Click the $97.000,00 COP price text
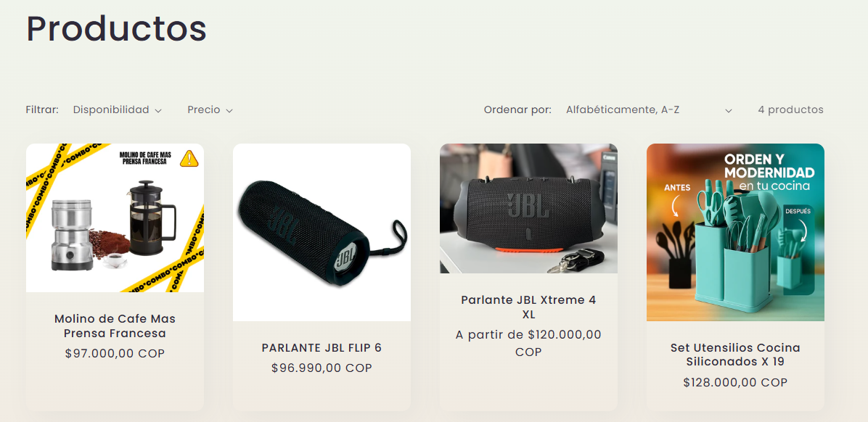The image size is (868, 422). tap(115, 353)
